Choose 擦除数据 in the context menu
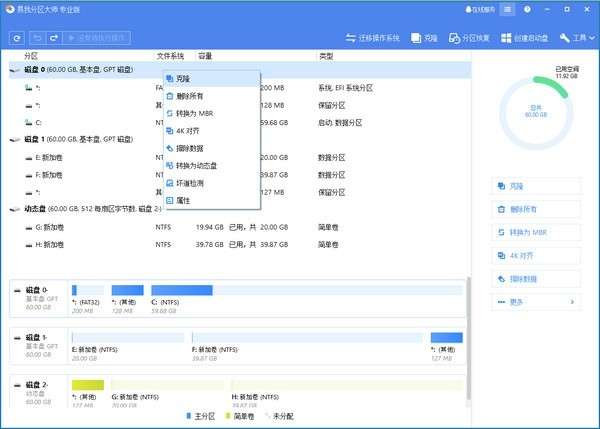The width and height of the screenshot is (600, 429). click(212, 148)
